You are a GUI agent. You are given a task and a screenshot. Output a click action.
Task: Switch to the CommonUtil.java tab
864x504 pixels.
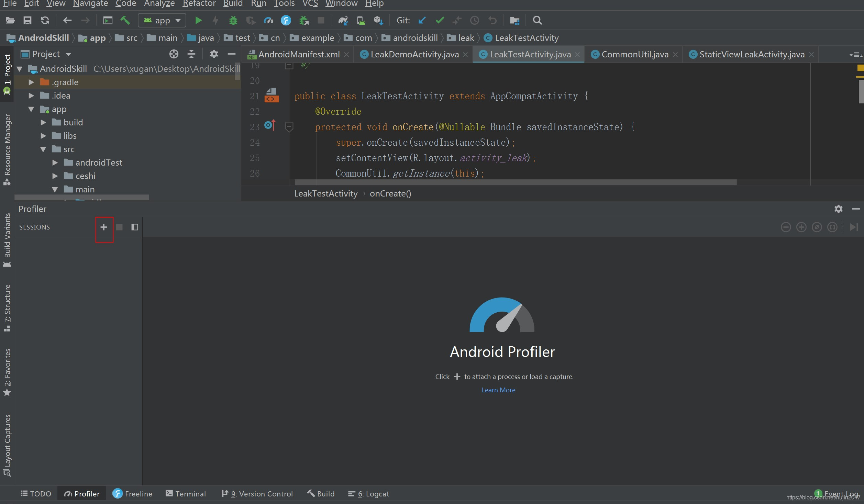point(634,54)
